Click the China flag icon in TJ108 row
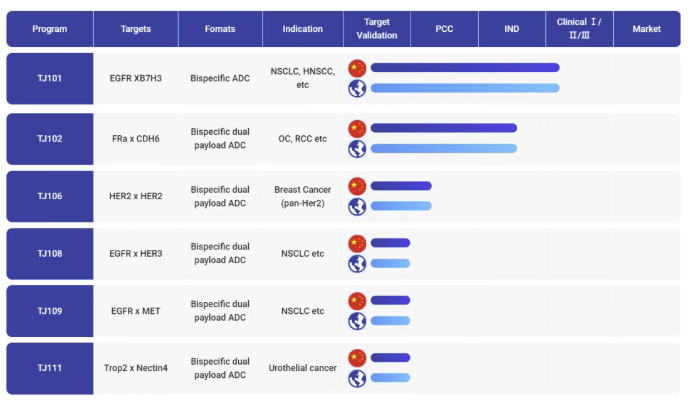The height and width of the screenshot is (410, 689). pos(357,243)
